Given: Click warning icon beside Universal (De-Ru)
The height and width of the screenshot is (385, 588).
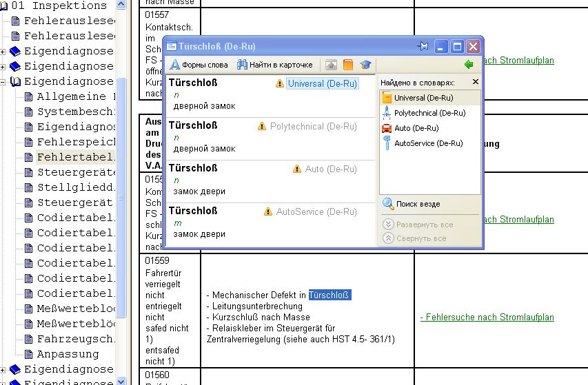Looking at the screenshot, I should pyautogui.click(x=279, y=83).
